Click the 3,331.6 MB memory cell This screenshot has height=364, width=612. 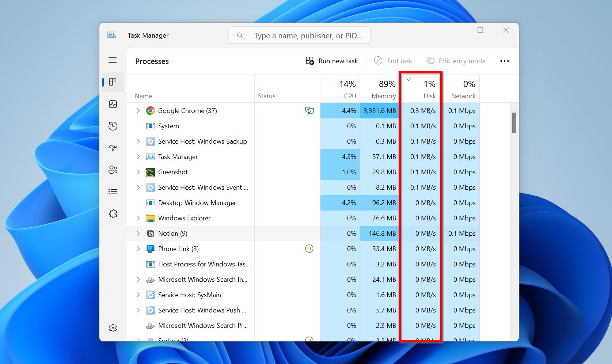[x=380, y=111]
